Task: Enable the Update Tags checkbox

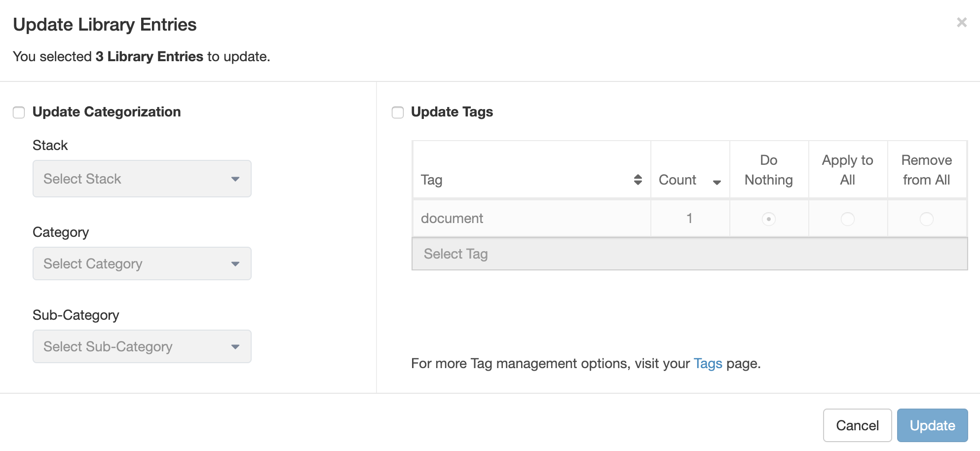Action: point(397,112)
